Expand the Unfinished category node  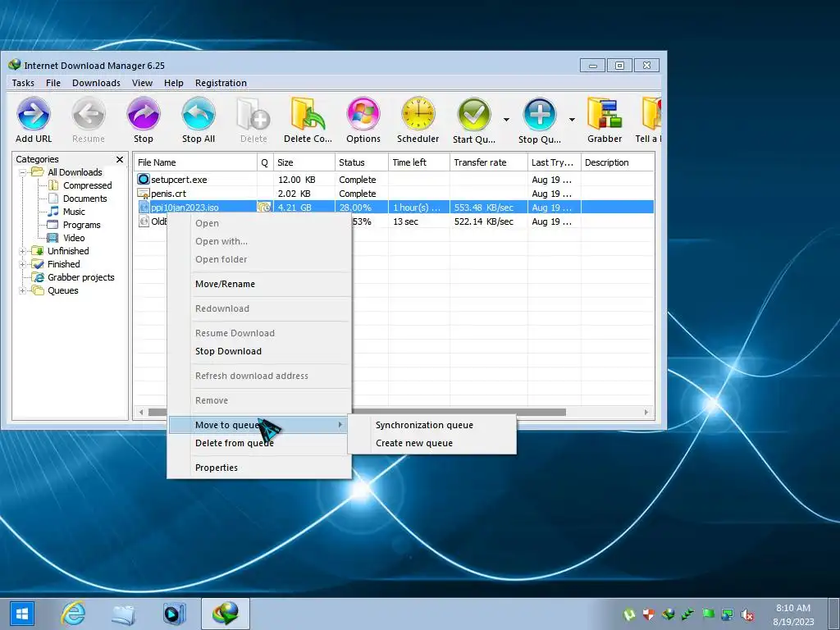click(x=22, y=251)
